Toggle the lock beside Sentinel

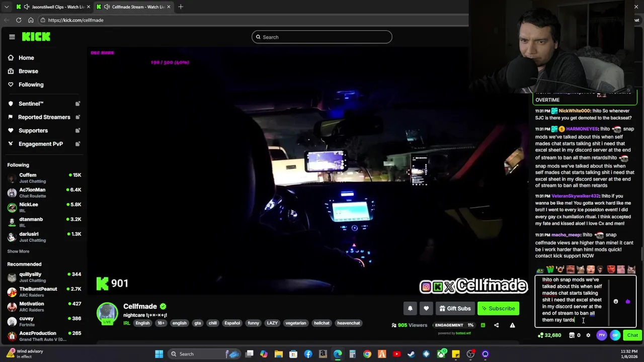click(x=77, y=104)
